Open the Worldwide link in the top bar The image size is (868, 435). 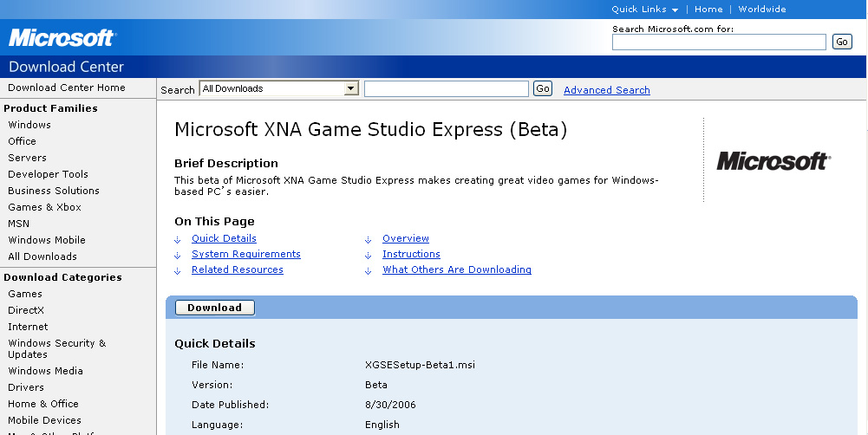(x=761, y=10)
